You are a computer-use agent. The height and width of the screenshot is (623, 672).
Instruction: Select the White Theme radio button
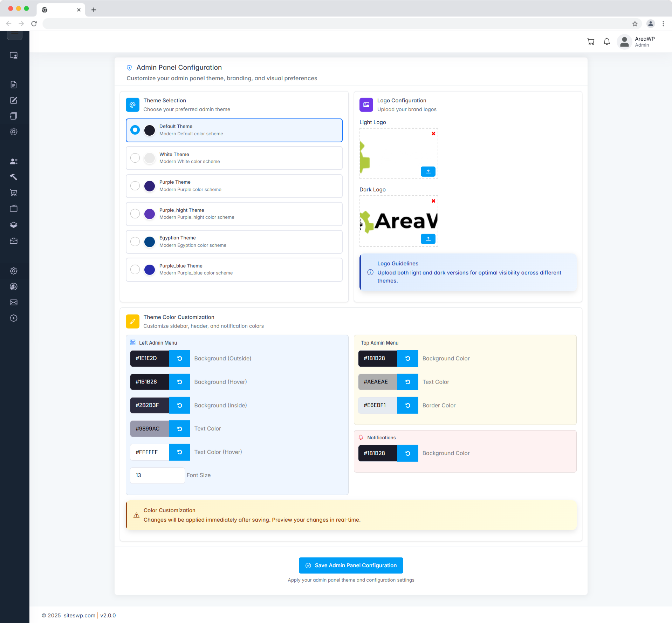(135, 158)
